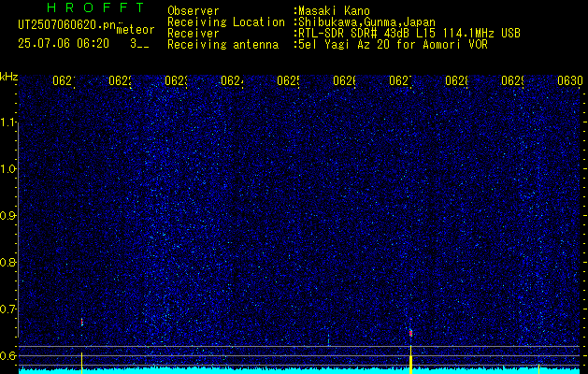Select observer name Masaki Kano
588x374 pixels.
pyautogui.click(x=334, y=11)
